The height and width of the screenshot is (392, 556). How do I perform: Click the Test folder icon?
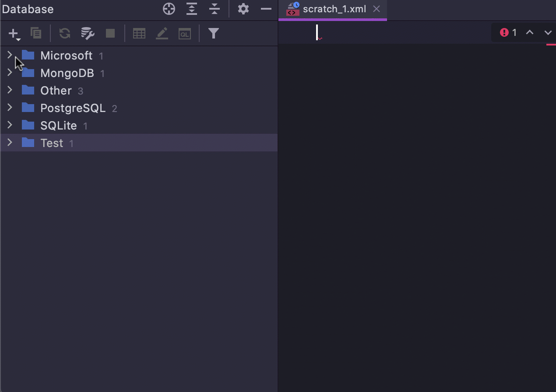(x=28, y=143)
